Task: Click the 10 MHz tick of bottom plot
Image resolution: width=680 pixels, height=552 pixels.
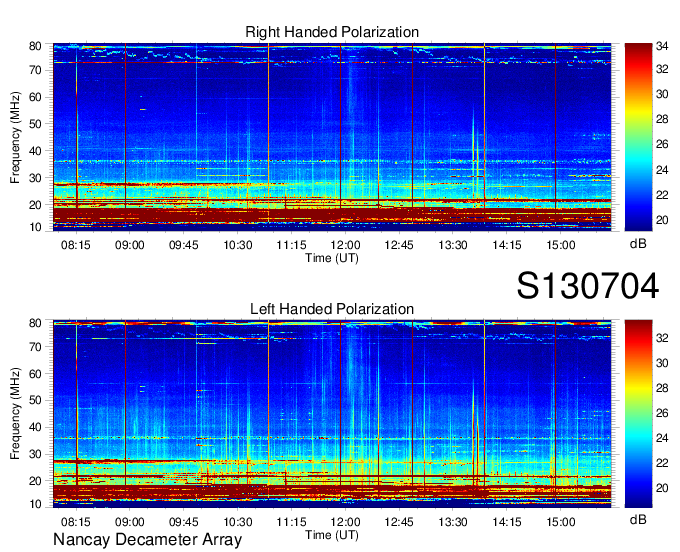Action: 35,504
